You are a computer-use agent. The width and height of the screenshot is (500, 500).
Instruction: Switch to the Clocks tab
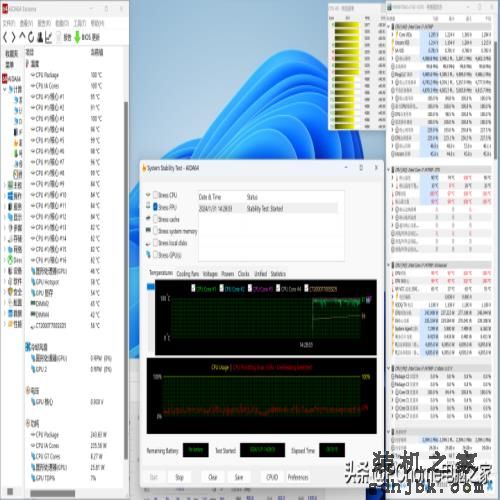tap(244, 274)
